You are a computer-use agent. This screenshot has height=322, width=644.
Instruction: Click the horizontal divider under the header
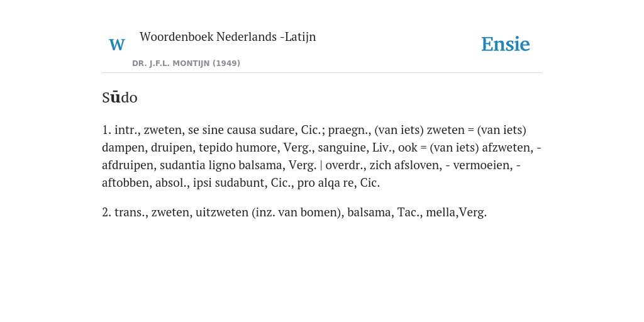[322, 73]
